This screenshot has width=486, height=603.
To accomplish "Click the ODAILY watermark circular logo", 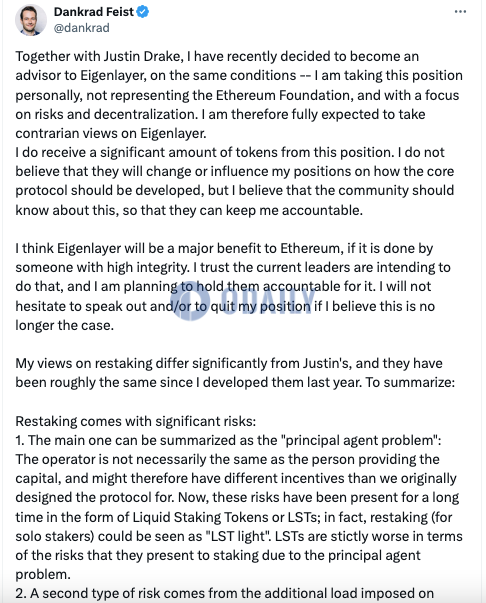I will (x=190, y=300).
